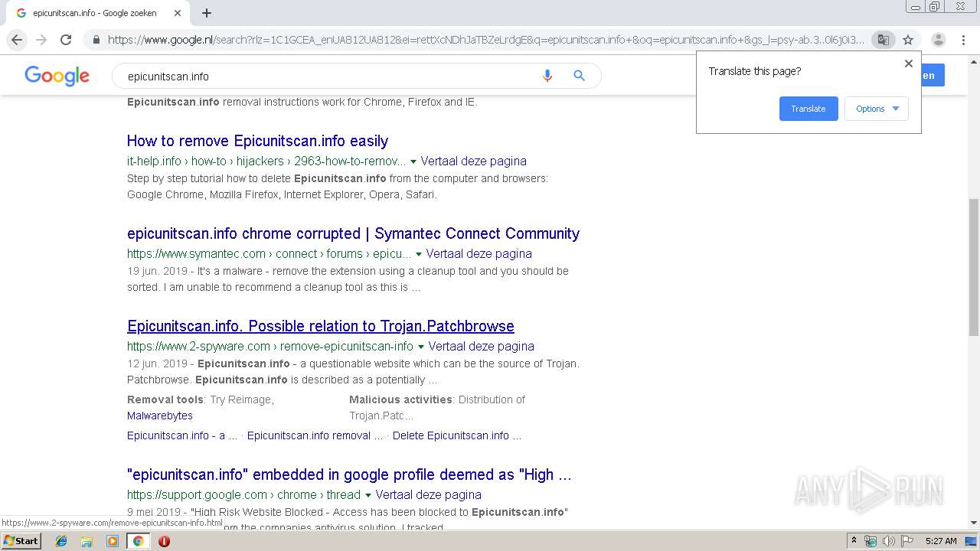The image size is (980, 551).
Task: Click the padlock site info icon
Action: click(x=95, y=40)
